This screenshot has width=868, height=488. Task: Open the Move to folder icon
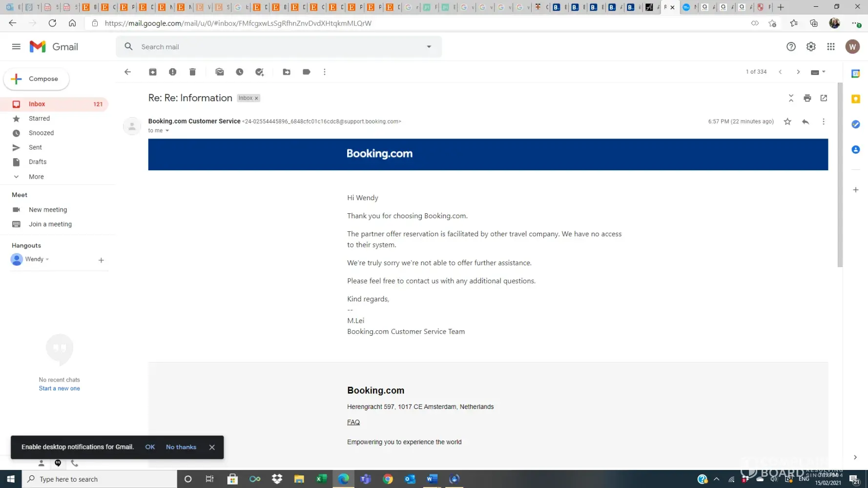pos(287,72)
